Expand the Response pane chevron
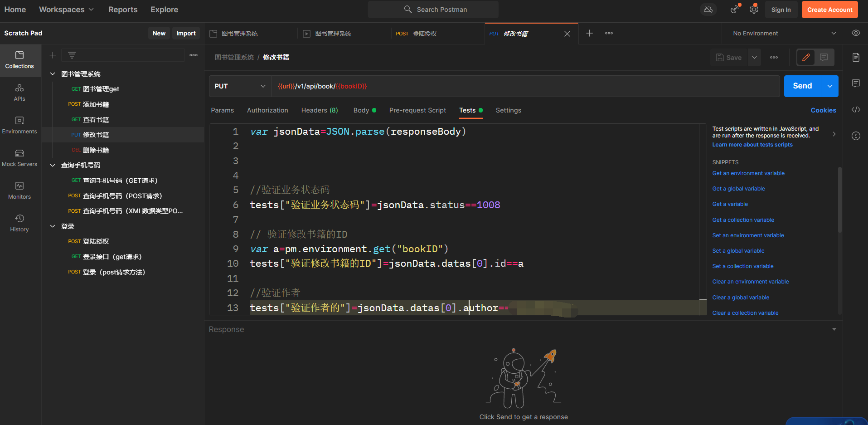 tap(834, 329)
